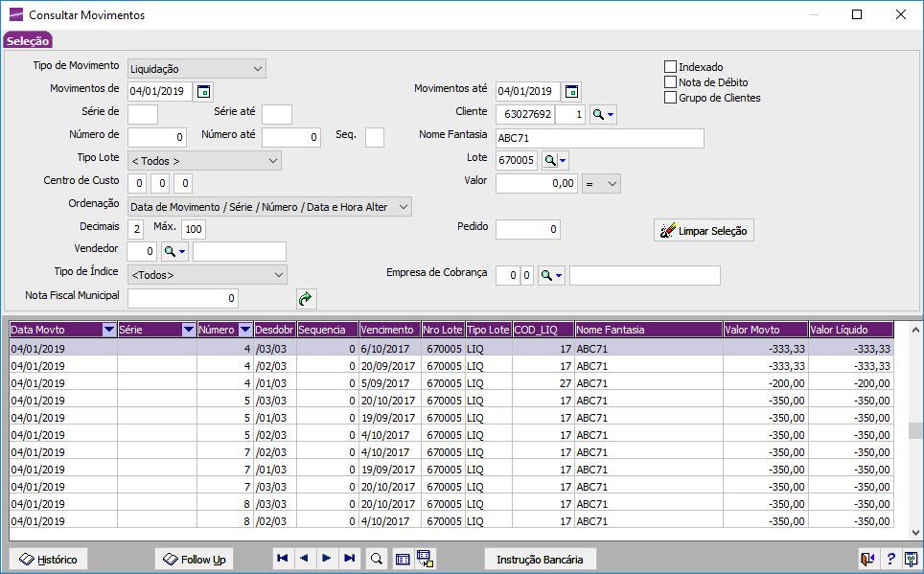Image resolution: width=924 pixels, height=574 pixels.
Task: Enable the Indexado checkbox
Action: point(671,67)
